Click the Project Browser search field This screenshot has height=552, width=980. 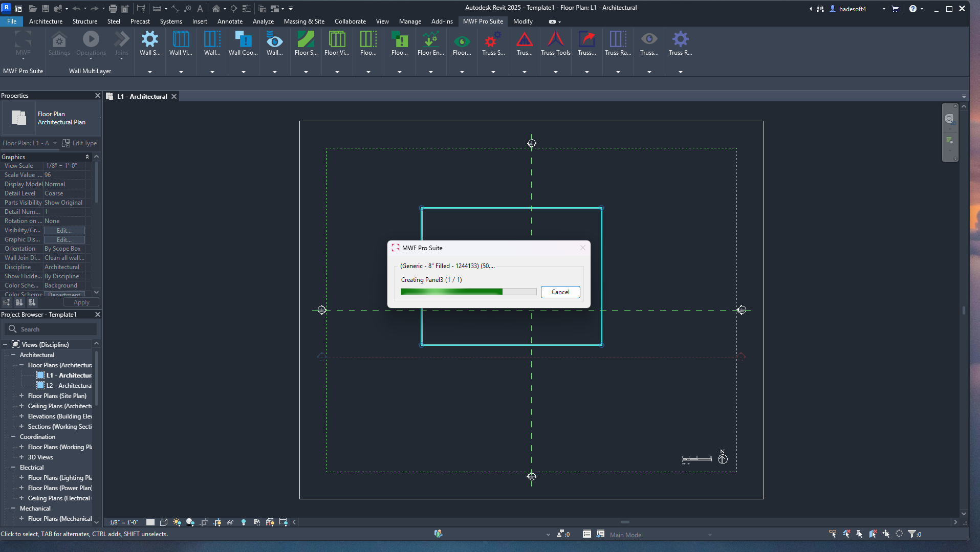pyautogui.click(x=50, y=329)
